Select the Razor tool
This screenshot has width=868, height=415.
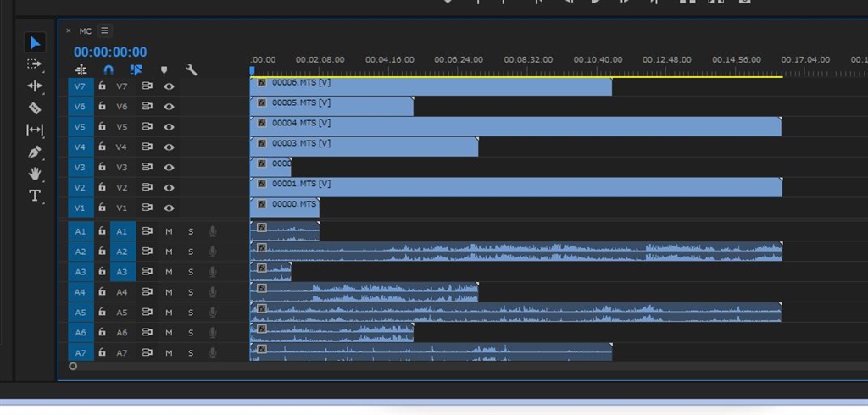coord(35,108)
